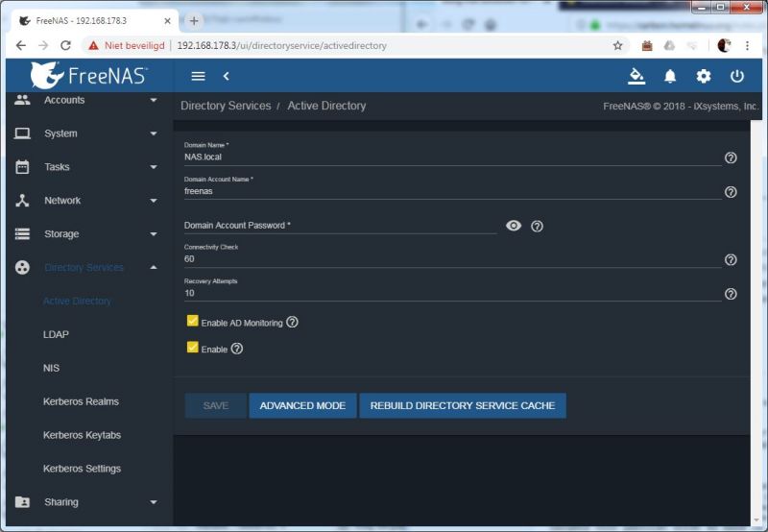Reload the page in browser
The height and width of the screenshot is (532, 768).
tap(65, 45)
